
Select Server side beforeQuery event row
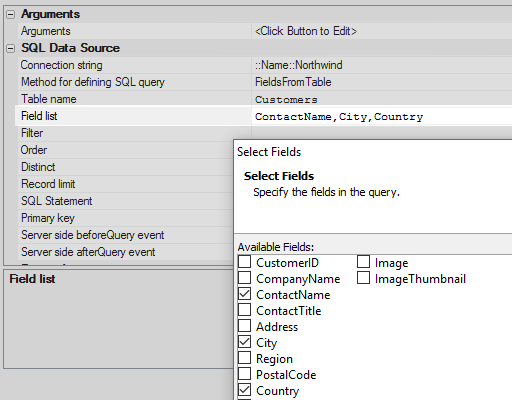click(125, 235)
